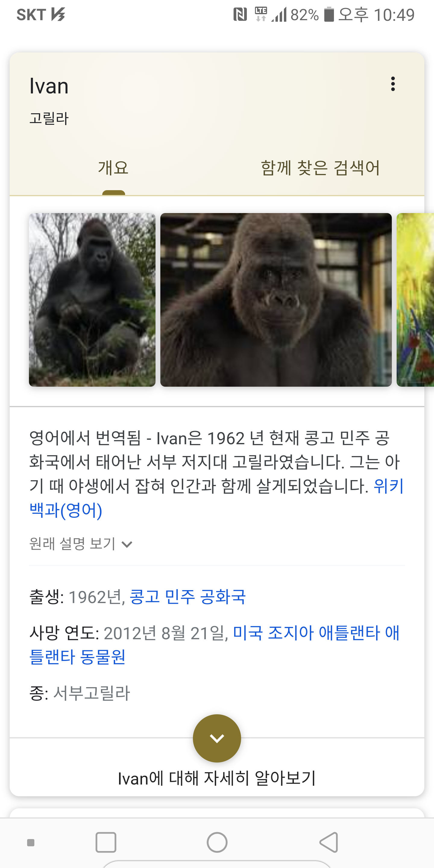Tap the Android back navigation button
This screenshot has height=868, width=434.
(329, 842)
